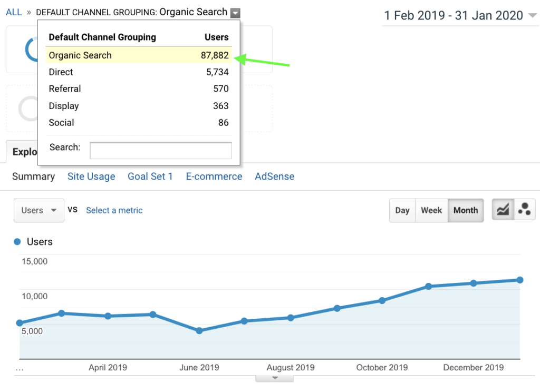
Task: Select Direct in channel grouping list
Action: click(61, 72)
